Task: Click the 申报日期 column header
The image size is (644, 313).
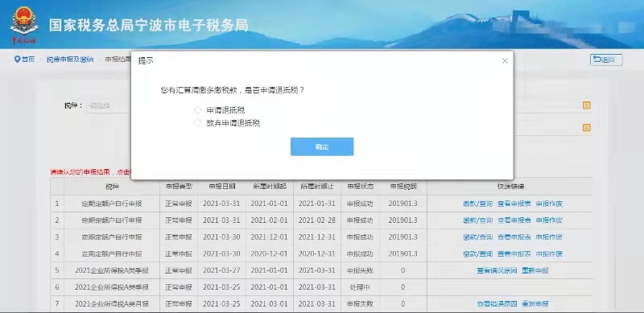Action: (222, 187)
